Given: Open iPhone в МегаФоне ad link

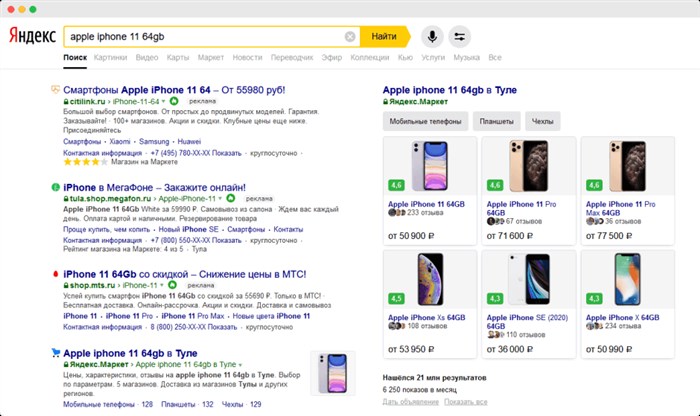Looking at the screenshot, I should (x=154, y=187).
